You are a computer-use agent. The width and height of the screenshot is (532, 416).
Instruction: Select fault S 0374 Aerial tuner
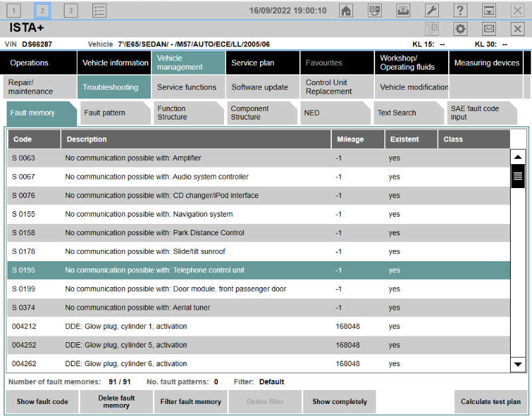(x=259, y=308)
